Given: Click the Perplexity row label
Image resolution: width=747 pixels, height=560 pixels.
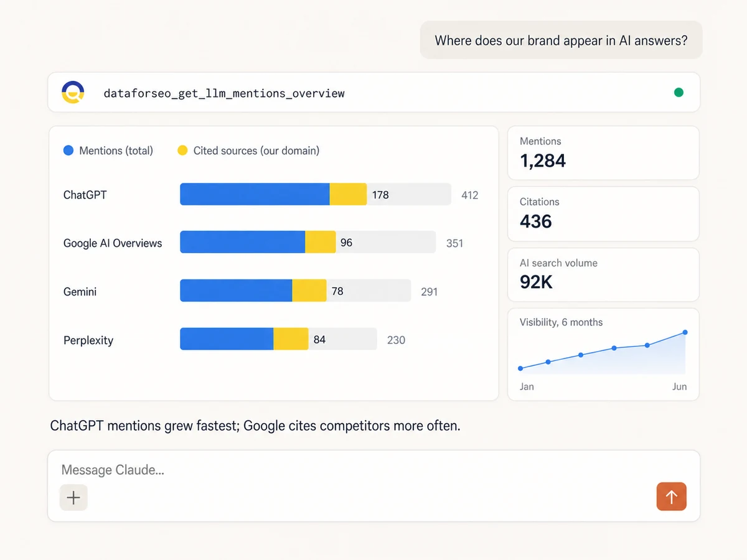Looking at the screenshot, I should (88, 340).
